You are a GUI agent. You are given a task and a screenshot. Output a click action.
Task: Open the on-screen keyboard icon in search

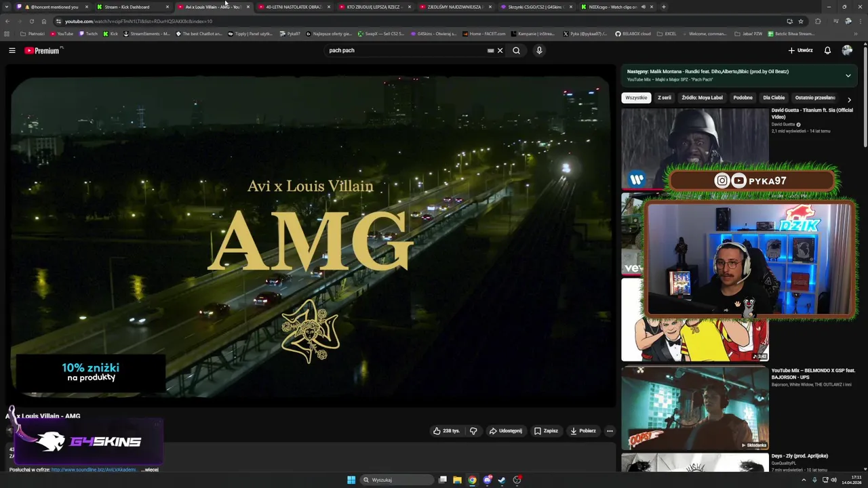click(490, 50)
